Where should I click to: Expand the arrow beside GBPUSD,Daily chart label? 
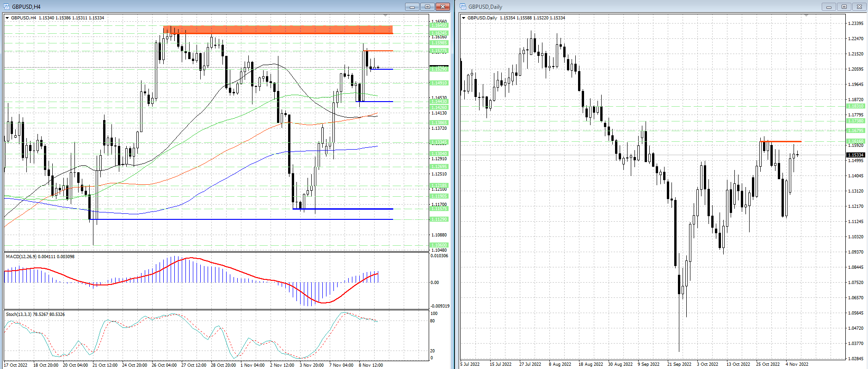click(x=463, y=18)
